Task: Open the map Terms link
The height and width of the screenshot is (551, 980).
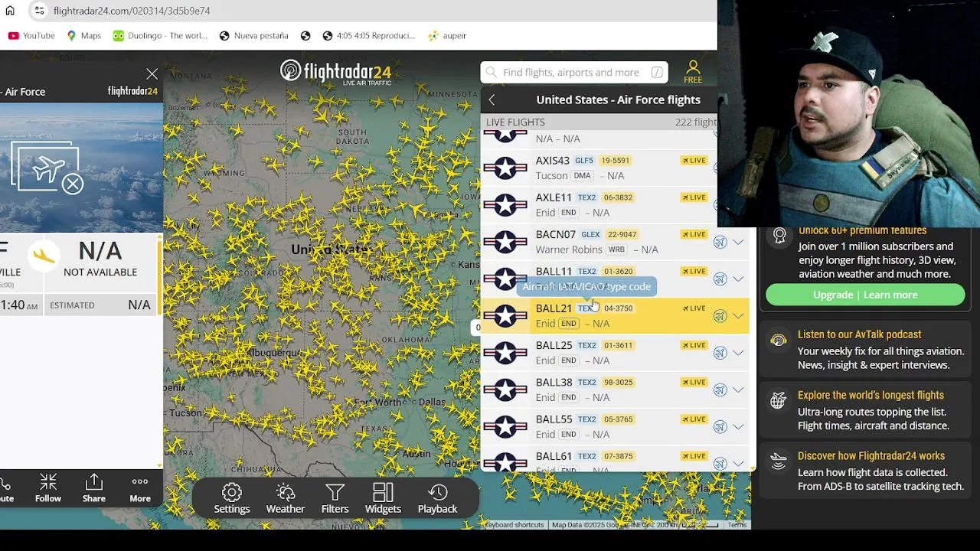Action: 737,525
